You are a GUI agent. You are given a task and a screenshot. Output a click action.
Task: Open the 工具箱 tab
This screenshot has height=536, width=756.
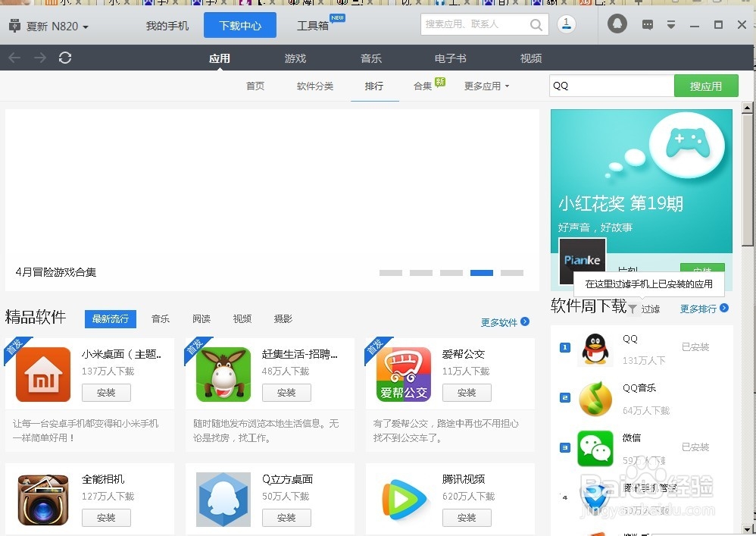pos(313,26)
